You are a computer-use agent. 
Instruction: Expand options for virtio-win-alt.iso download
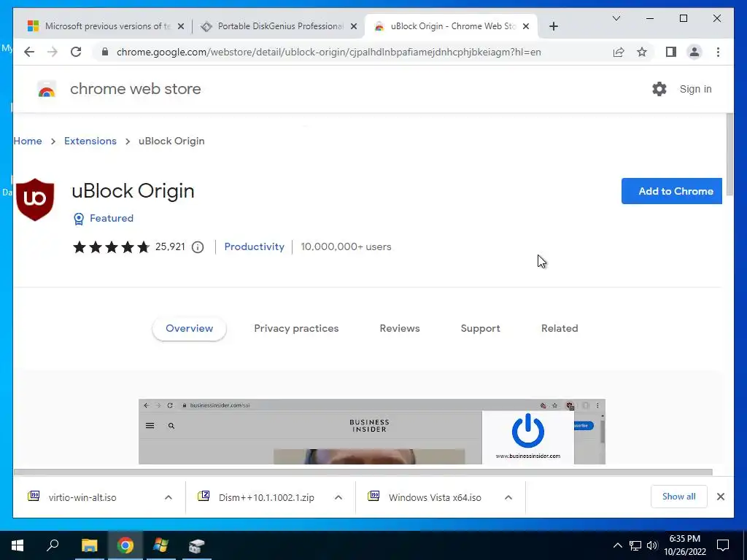tap(169, 497)
